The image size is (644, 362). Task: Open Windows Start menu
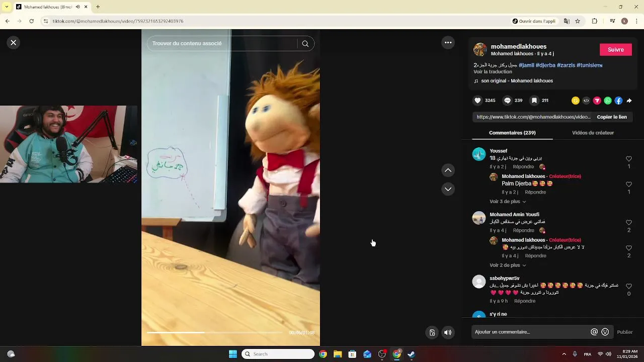click(233, 354)
